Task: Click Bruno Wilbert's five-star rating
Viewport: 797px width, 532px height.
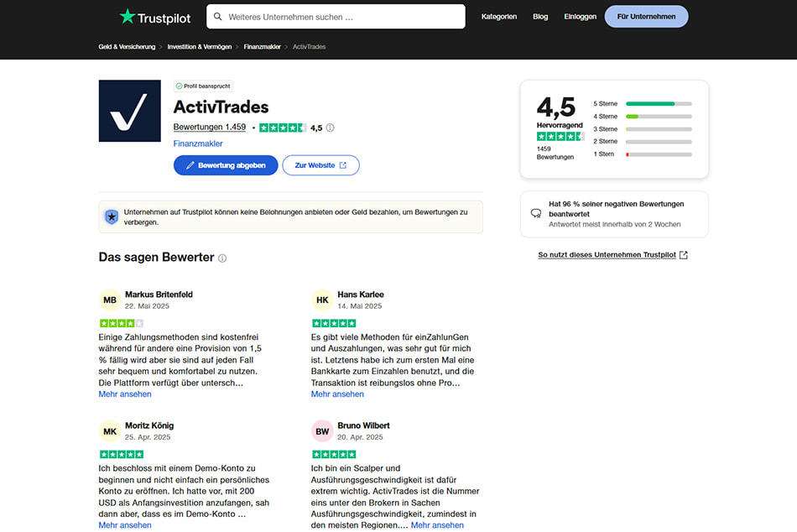Action: (x=334, y=454)
